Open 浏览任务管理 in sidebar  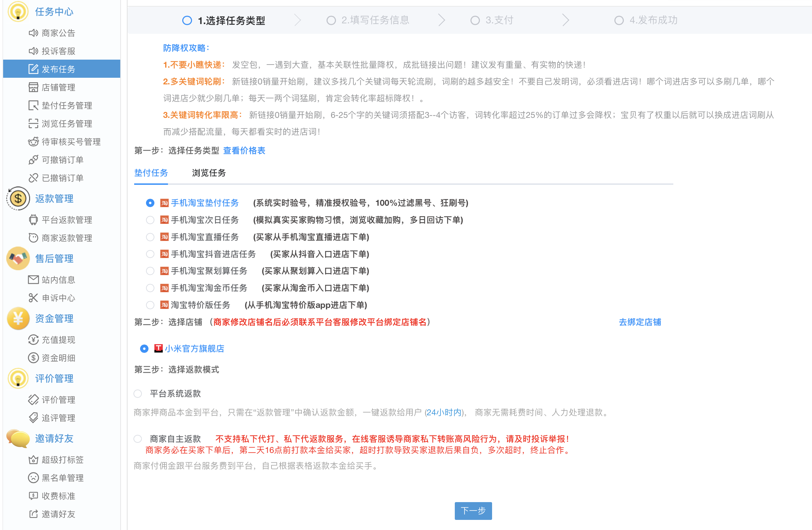(62, 123)
